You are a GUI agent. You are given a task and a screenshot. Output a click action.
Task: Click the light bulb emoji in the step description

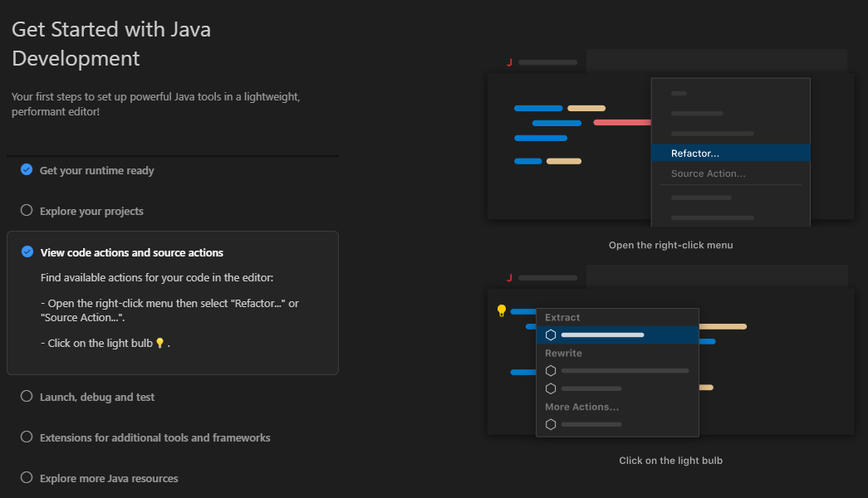(159, 343)
